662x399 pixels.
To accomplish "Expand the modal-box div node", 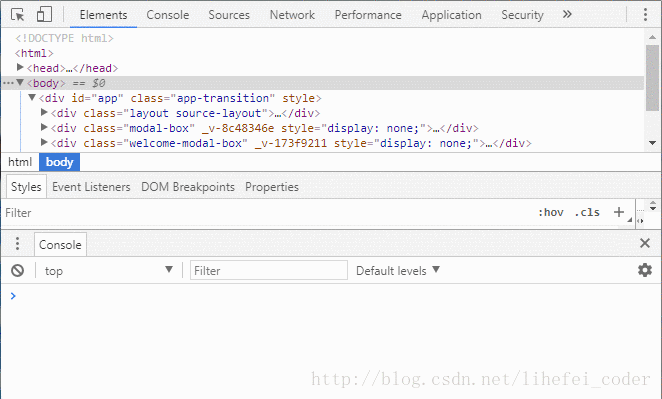I will click(43, 127).
